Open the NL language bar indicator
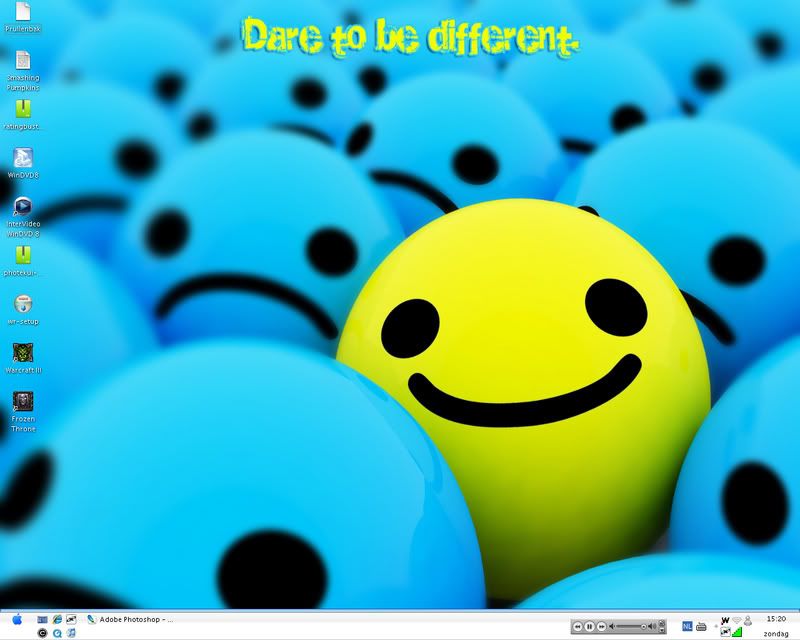The width and height of the screenshot is (800, 640). click(x=687, y=626)
